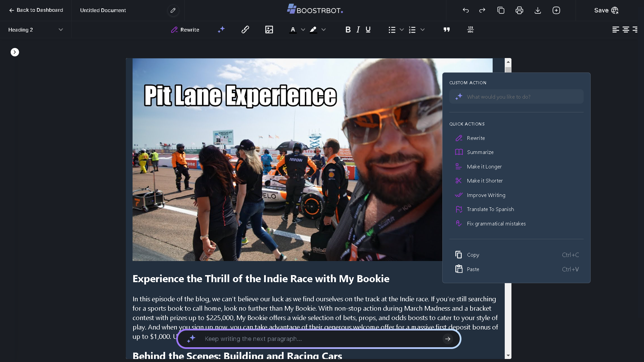Click Rewrite in the toolbar
Image resolution: width=644 pixels, height=362 pixels.
[185, 30]
